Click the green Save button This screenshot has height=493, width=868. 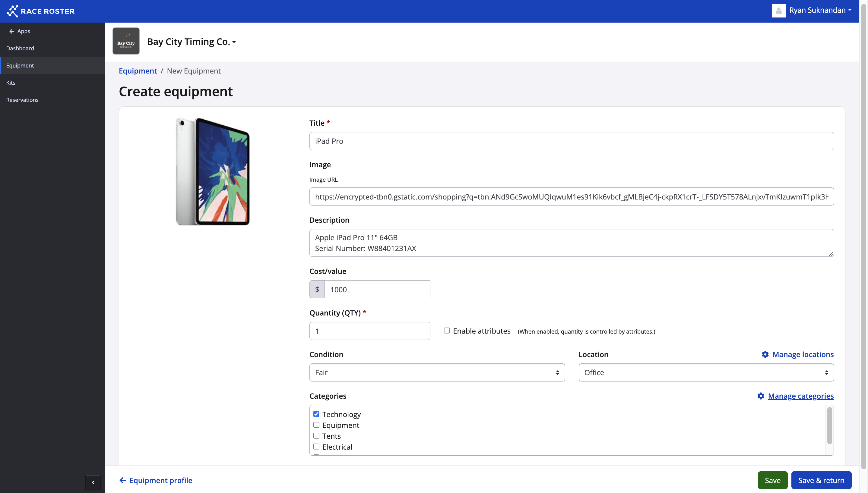[772, 480]
